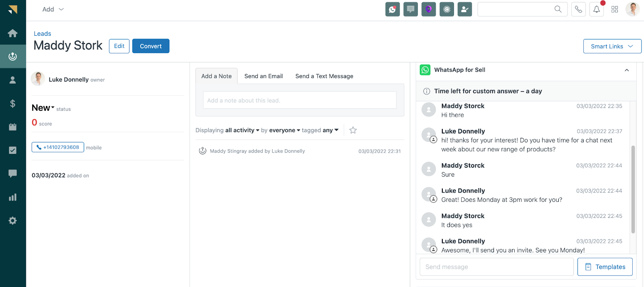
Task: Open notifications bell
Action: (597, 9)
